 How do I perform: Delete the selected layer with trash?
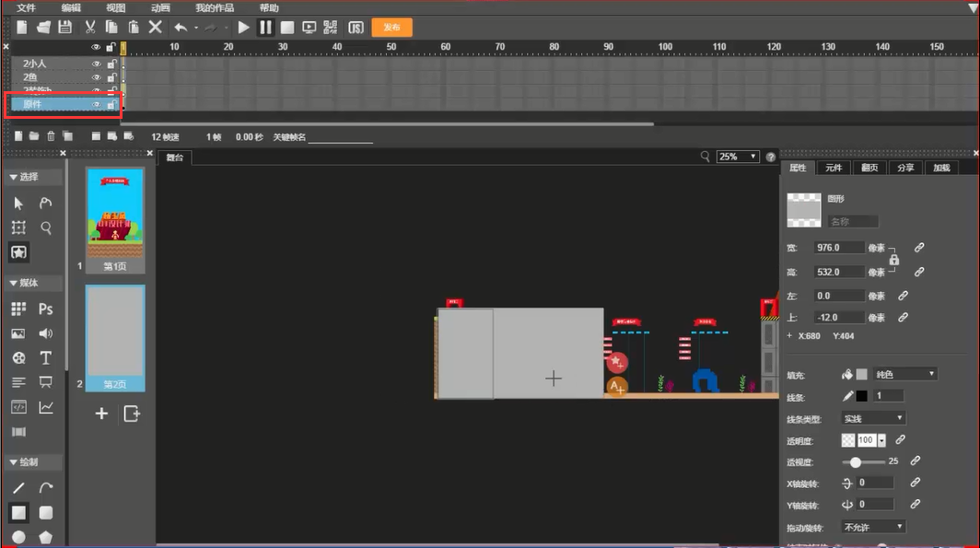pos(52,136)
